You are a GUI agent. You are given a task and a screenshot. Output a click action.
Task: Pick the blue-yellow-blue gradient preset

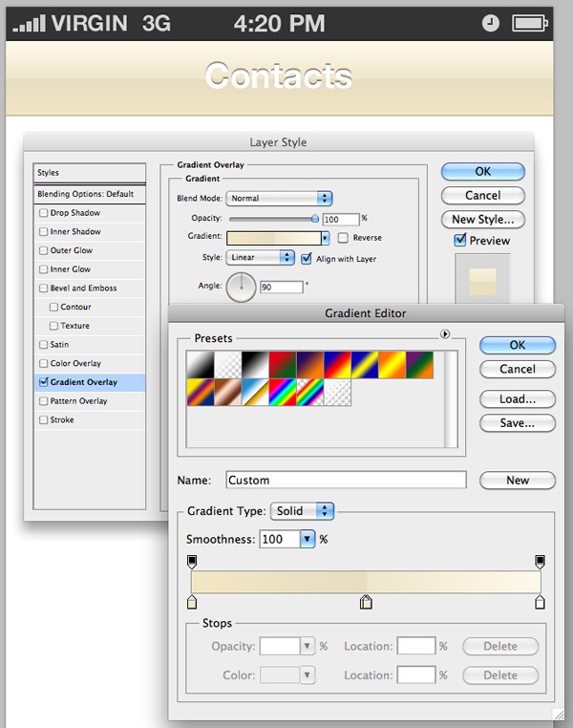tap(365, 365)
